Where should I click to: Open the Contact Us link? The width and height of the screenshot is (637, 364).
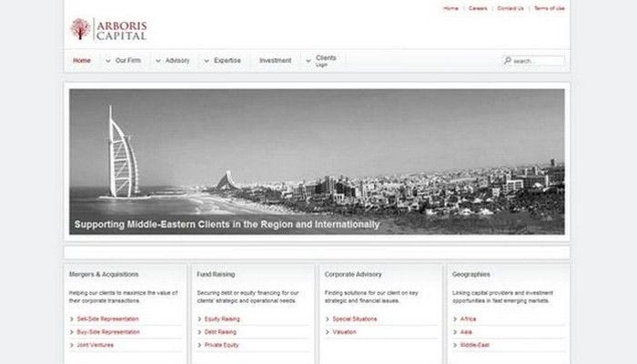click(510, 8)
